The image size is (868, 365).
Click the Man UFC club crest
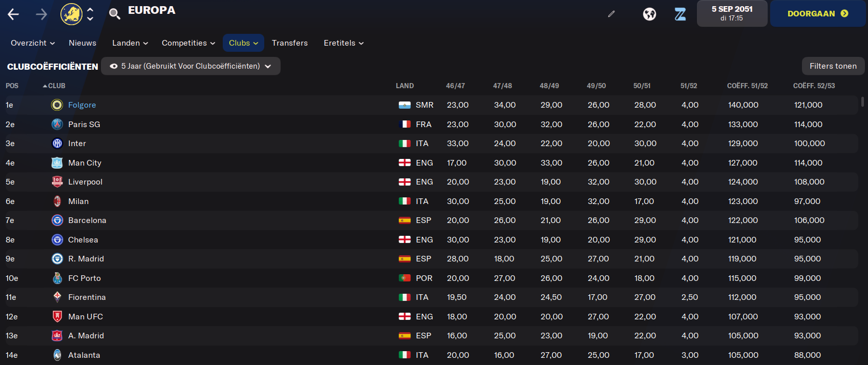coord(57,316)
